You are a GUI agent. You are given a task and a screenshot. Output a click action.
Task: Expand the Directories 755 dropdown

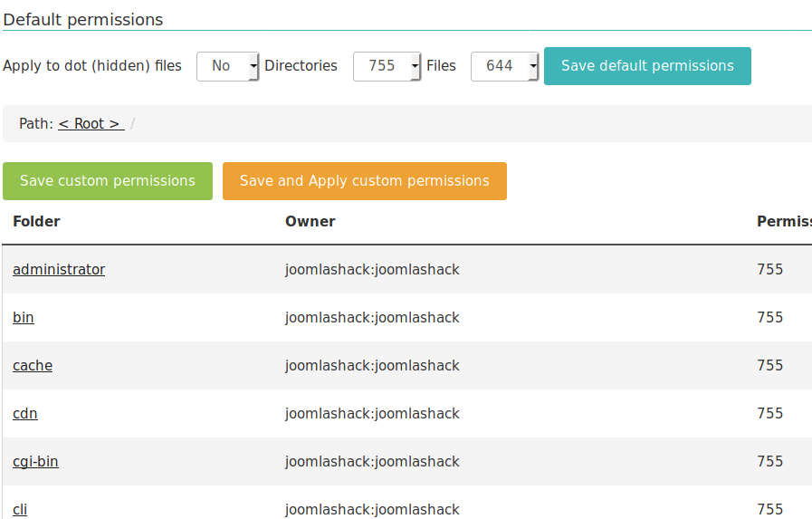pyautogui.click(x=387, y=66)
